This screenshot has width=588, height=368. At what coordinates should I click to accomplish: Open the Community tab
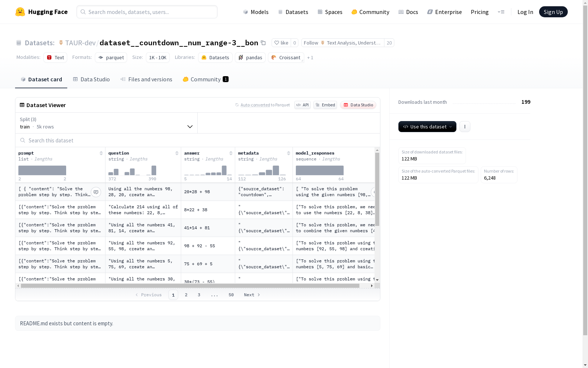pyautogui.click(x=206, y=79)
